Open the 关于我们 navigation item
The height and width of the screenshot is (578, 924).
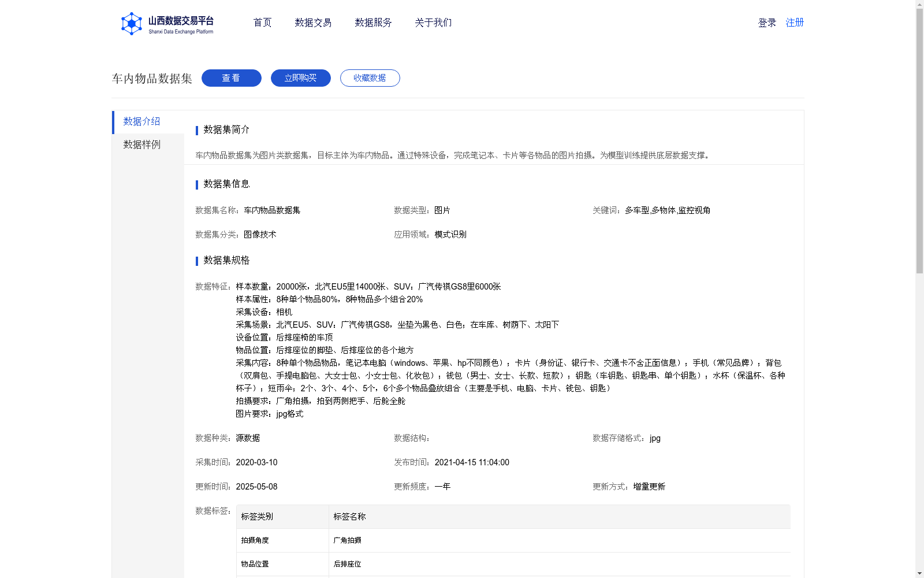tap(433, 23)
